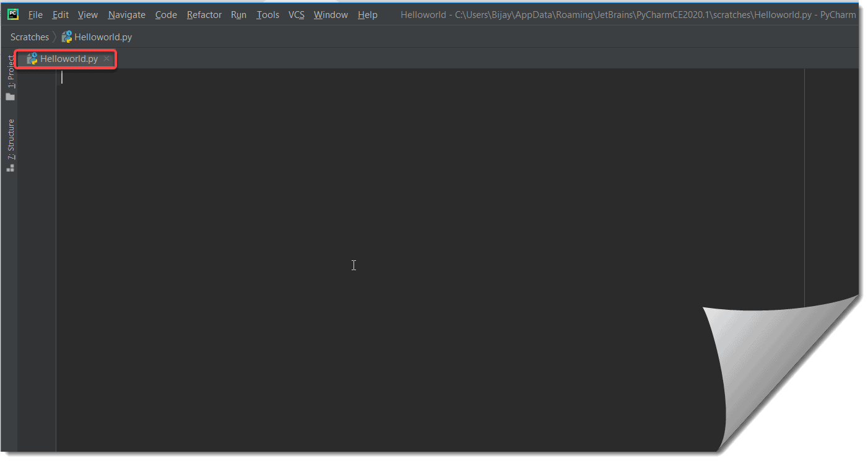The image size is (868, 461).
Task: Expand the Scratches breadcrumb chevron
Action: (53, 37)
